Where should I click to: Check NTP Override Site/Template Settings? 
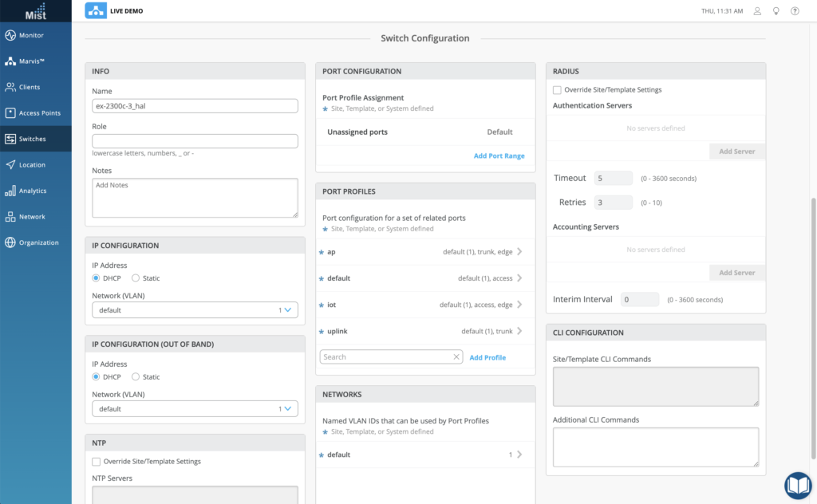coord(97,462)
